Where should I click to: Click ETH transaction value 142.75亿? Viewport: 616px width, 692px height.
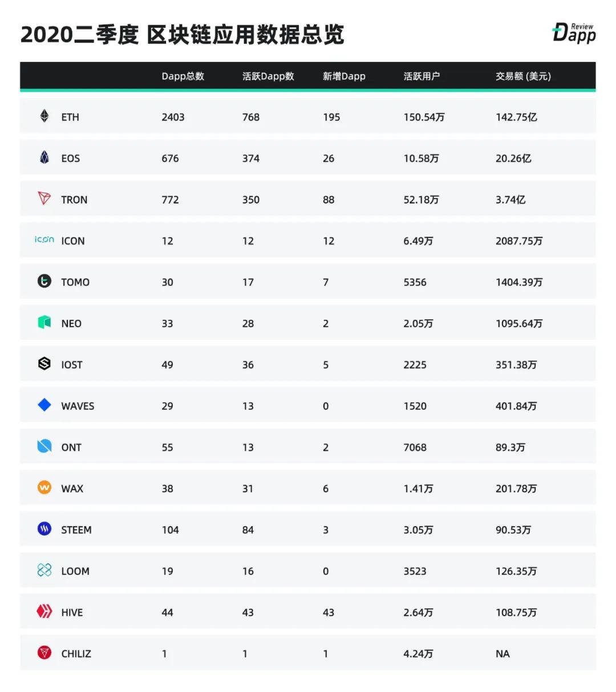516,117
